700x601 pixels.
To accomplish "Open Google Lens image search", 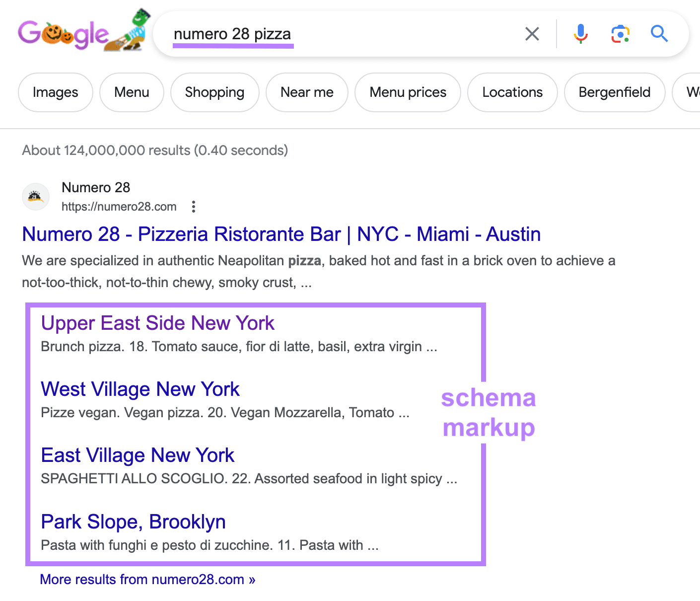I will pyautogui.click(x=620, y=34).
